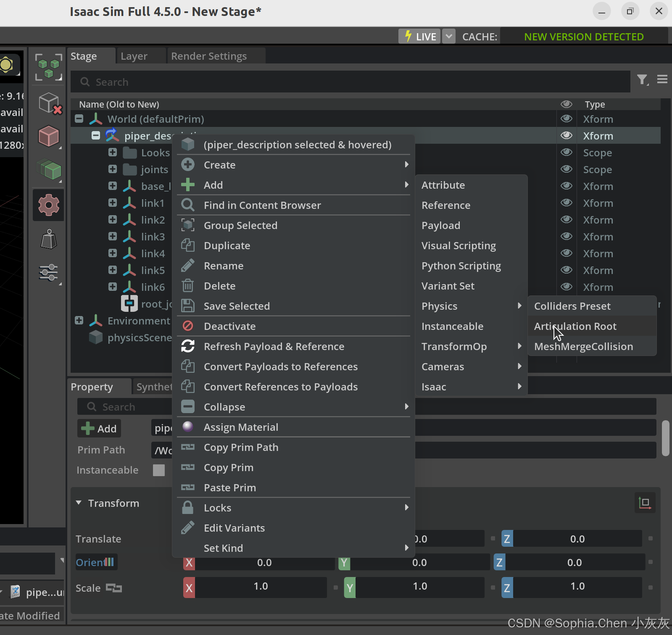Image resolution: width=672 pixels, height=635 pixels.
Task: Toggle visibility eye for Looks scope
Action: pyautogui.click(x=567, y=153)
